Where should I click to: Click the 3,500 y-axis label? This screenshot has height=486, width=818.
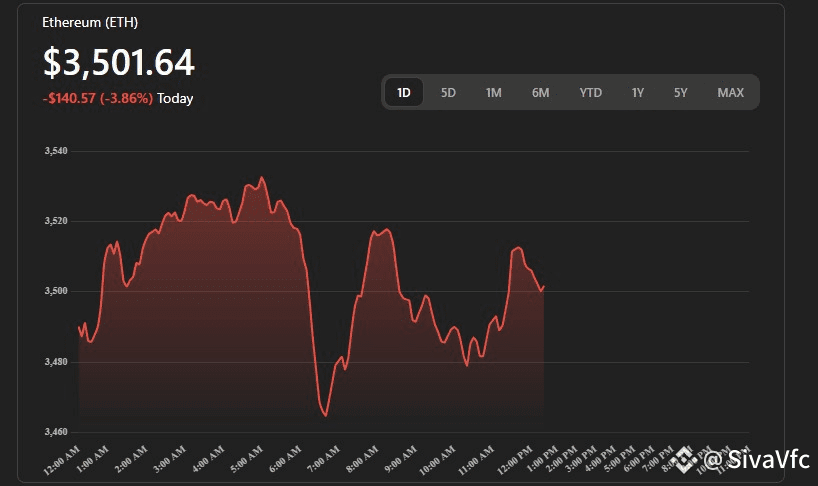click(56, 290)
